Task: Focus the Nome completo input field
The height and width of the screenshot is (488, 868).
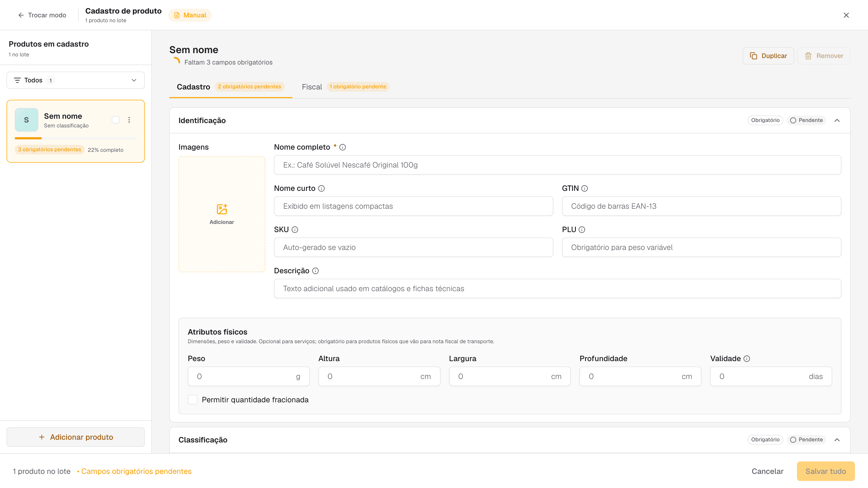Action: pyautogui.click(x=557, y=165)
